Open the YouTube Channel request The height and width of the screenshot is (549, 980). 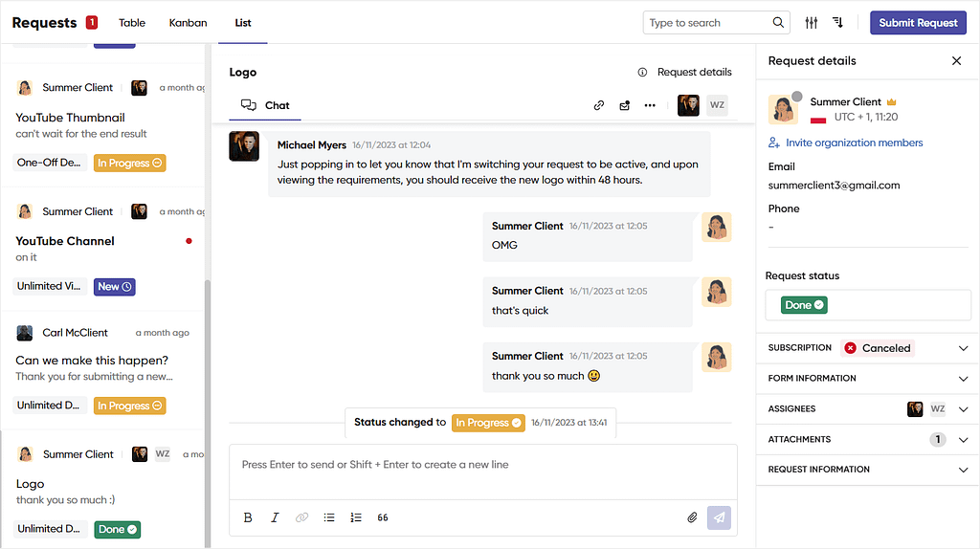[102, 249]
